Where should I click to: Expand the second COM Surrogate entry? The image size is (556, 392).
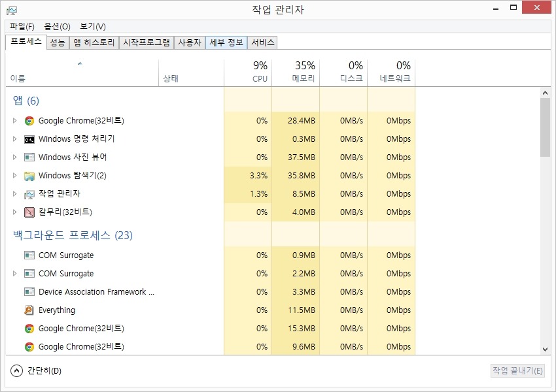tap(14, 274)
